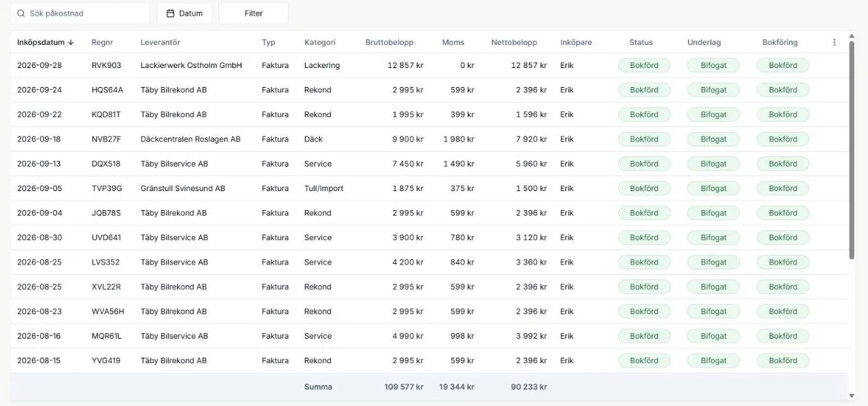868x406 pixels.
Task: Click the Status badge in the HQS64A row
Action: [x=644, y=90]
